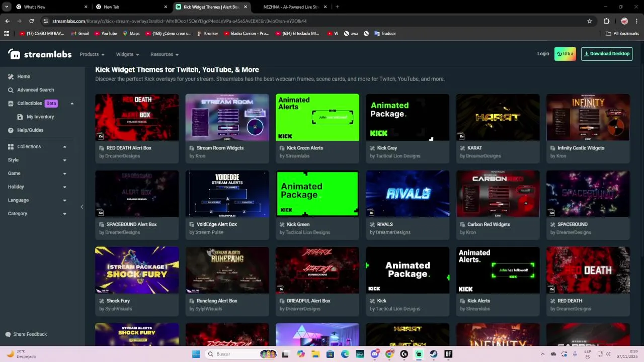Open the Resources dropdown menu
Viewport: 644px width, 362px height.
pyautogui.click(x=165, y=54)
